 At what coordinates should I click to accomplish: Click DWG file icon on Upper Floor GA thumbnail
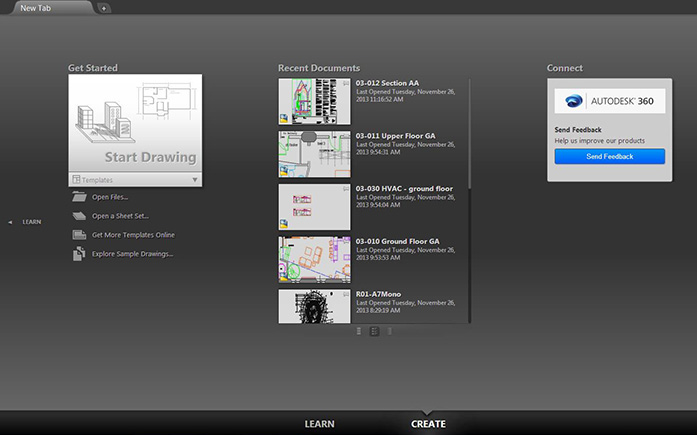(x=284, y=171)
